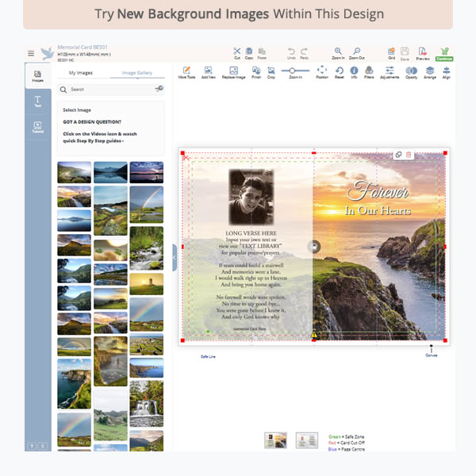Viewport: 476px width, 476px height.
Task: Click the PDF Preview icon
Action: pos(423,52)
